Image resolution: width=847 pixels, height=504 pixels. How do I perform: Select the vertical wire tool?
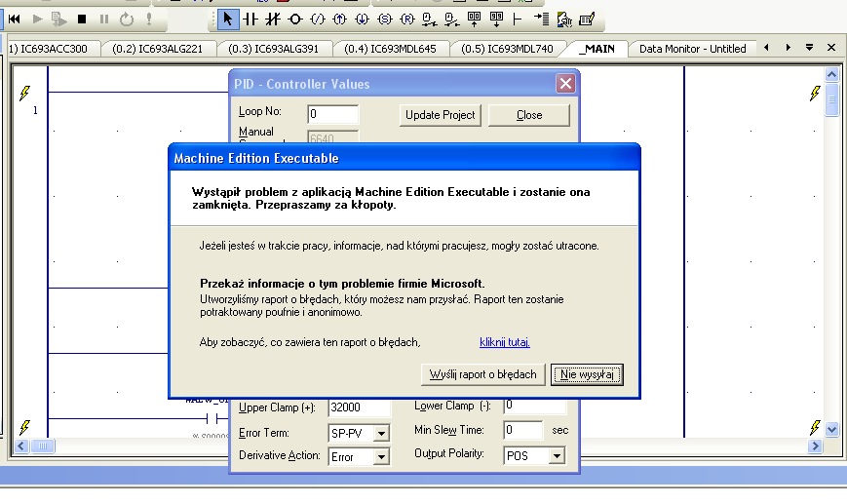[x=518, y=19]
